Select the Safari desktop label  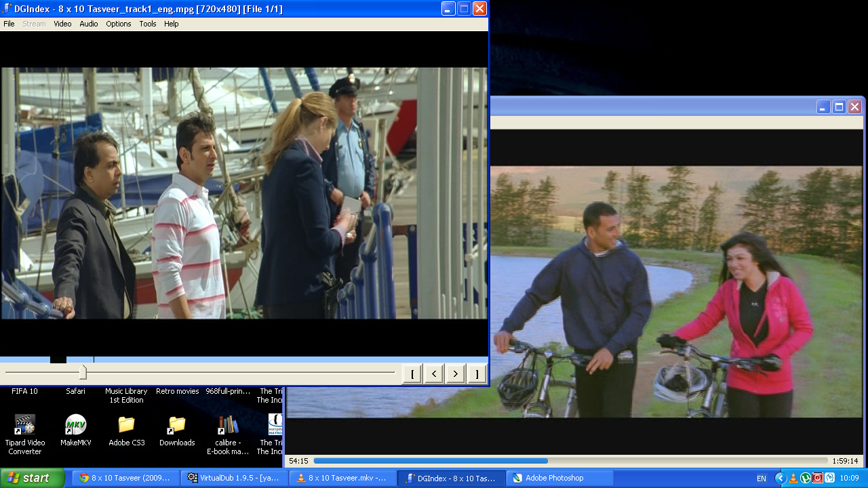(x=75, y=391)
